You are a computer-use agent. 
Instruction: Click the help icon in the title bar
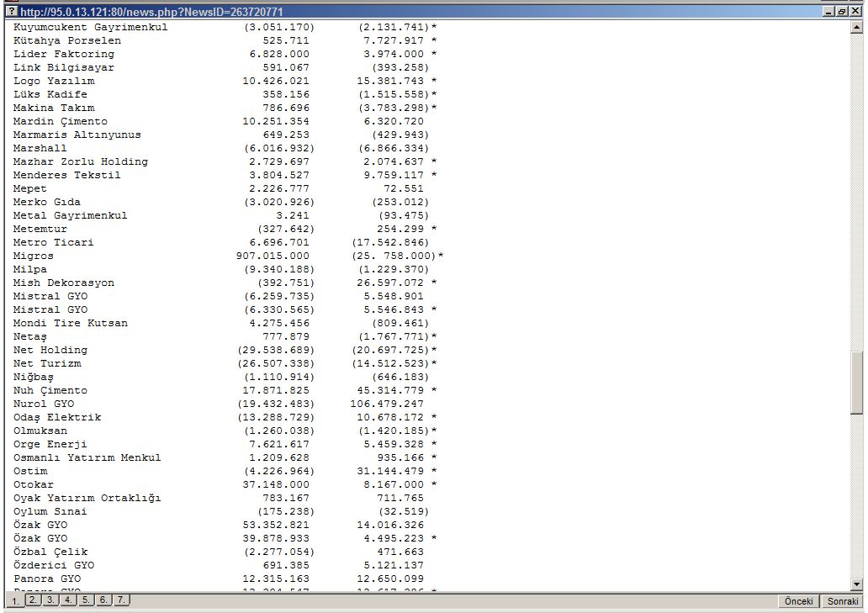[x=12, y=12]
